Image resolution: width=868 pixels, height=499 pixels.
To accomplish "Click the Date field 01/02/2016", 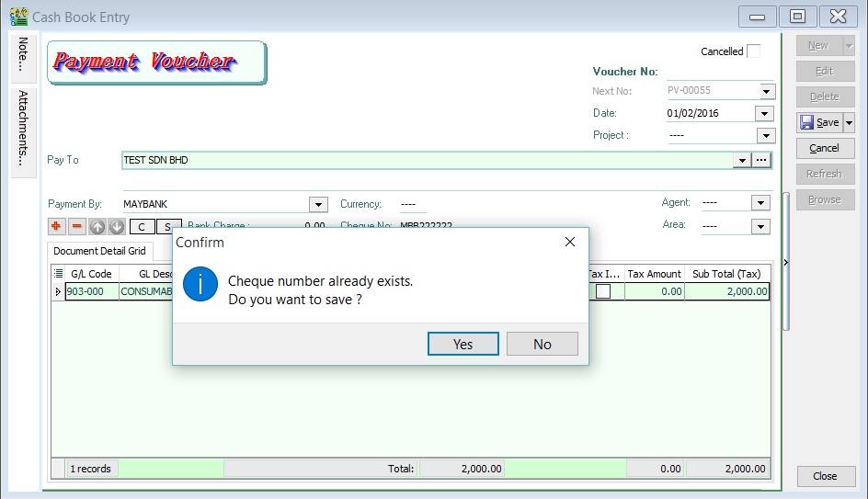I will pos(710,113).
